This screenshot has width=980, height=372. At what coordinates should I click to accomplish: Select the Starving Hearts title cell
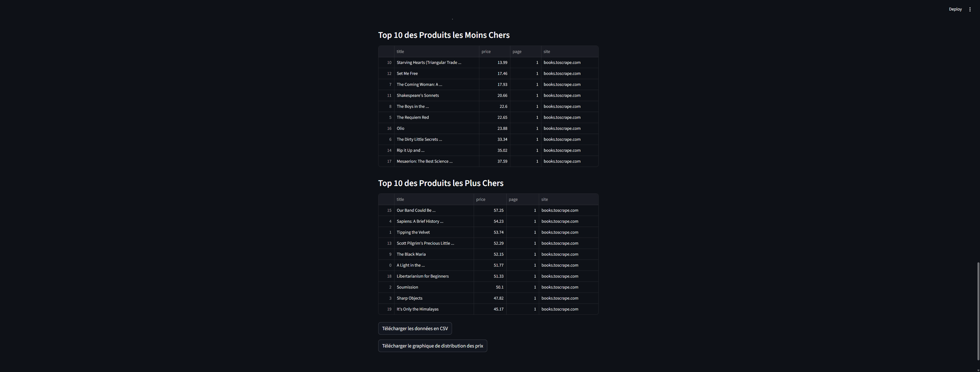click(x=436, y=62)
